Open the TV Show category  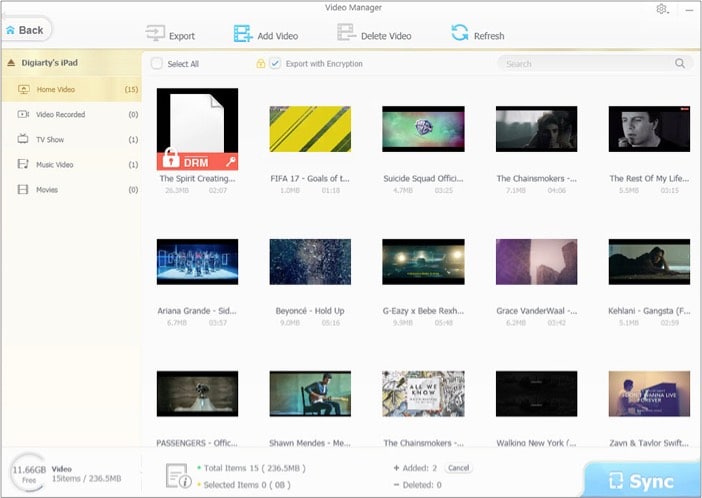[51, 140]
